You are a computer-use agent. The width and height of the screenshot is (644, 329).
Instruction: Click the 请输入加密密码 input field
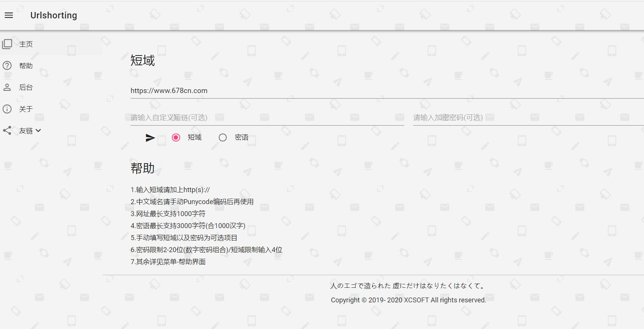[528, 118]
